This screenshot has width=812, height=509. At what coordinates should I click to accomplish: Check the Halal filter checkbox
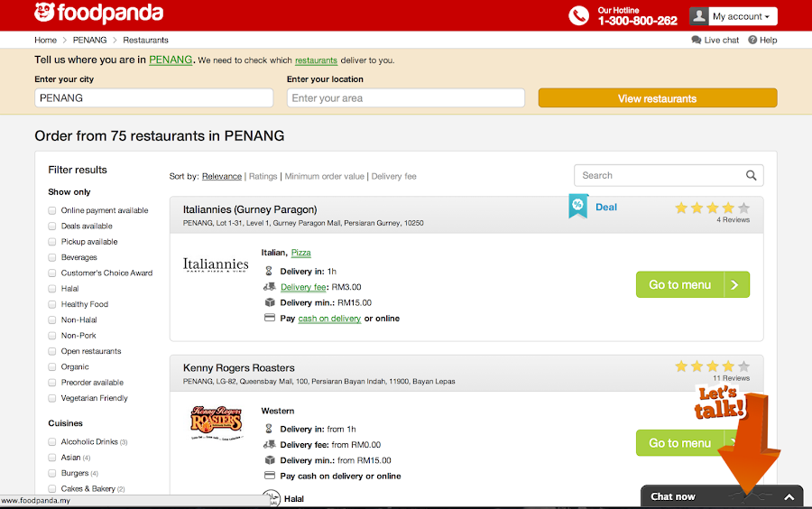51,289
